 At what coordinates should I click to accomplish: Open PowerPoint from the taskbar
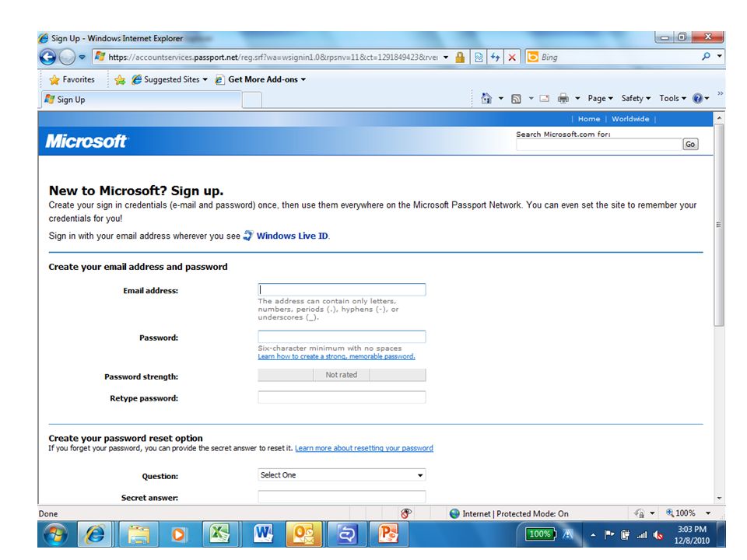[388, 534]
